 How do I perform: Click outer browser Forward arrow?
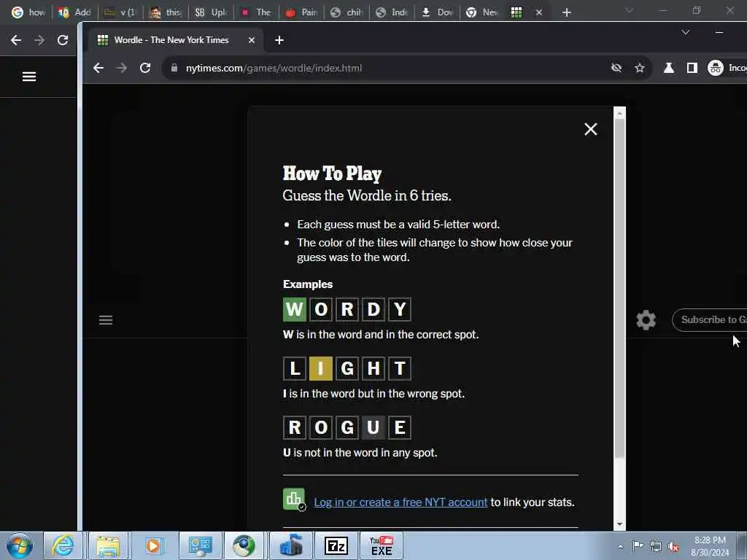coord(39,40)
